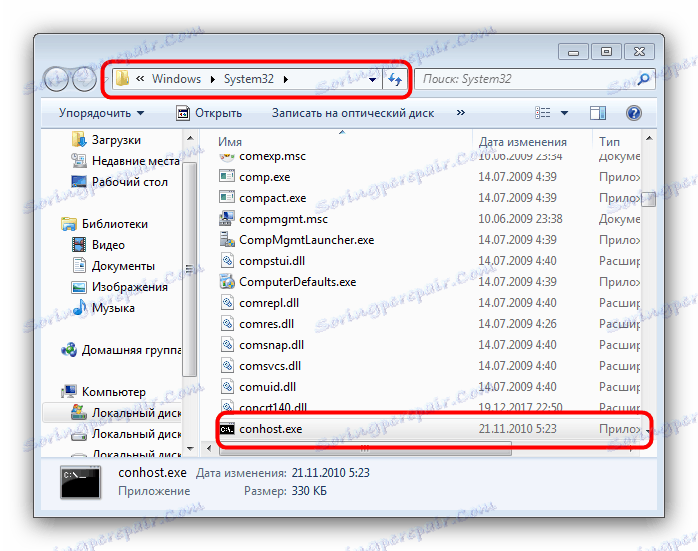Click the Документы library icon
698x551 pixels.
(79, 265)
